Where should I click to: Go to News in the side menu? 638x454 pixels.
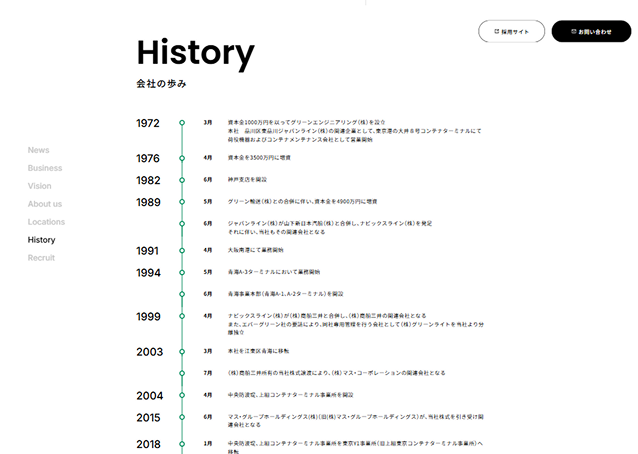click(x=38, y=150)
